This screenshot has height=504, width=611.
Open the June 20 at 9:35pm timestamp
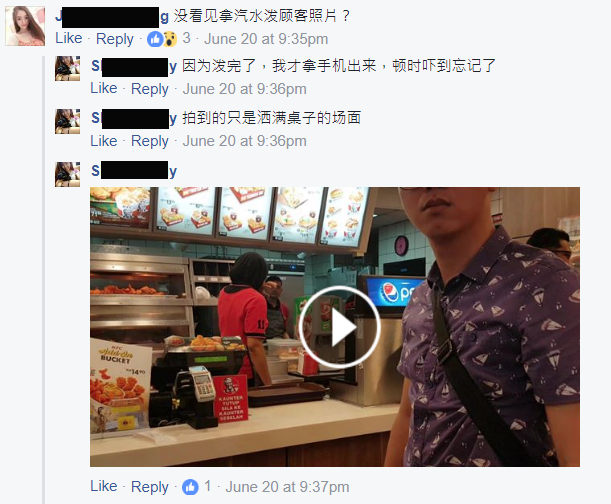[266, 39]
